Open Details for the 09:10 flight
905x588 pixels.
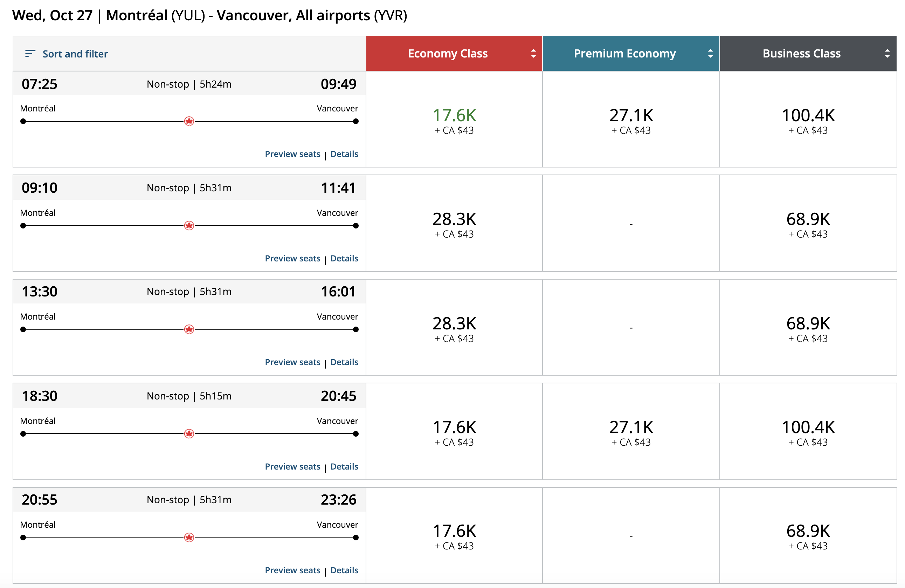(344, 258)
